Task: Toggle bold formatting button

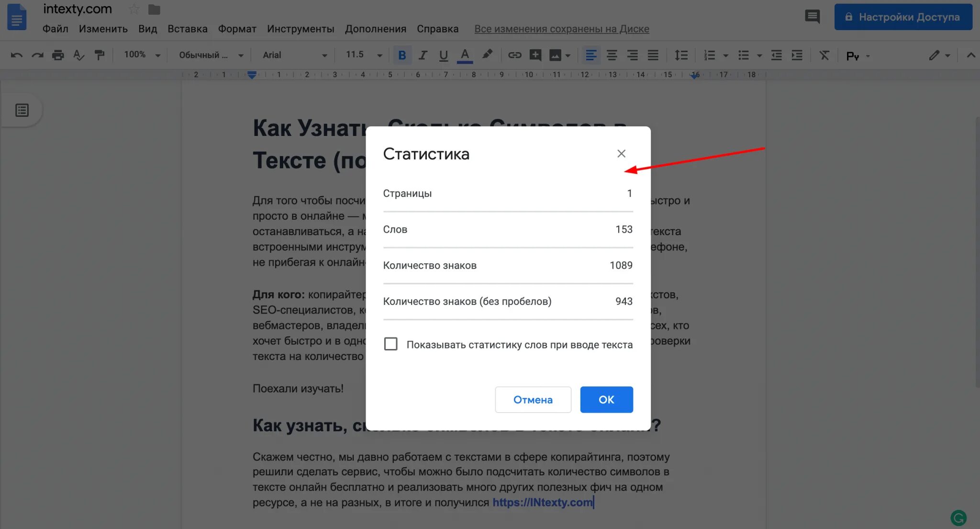Action: coord(402,55)
